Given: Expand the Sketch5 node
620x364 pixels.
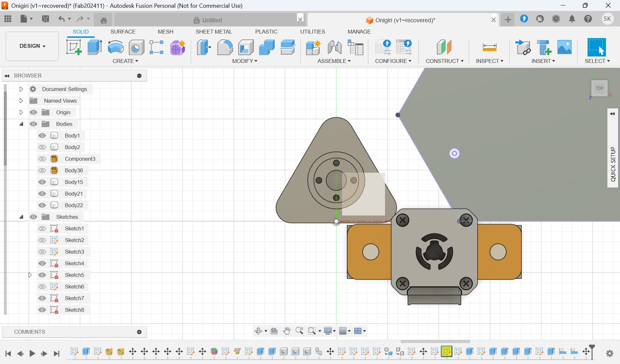Looking at the screenshot, I should 30,275.
